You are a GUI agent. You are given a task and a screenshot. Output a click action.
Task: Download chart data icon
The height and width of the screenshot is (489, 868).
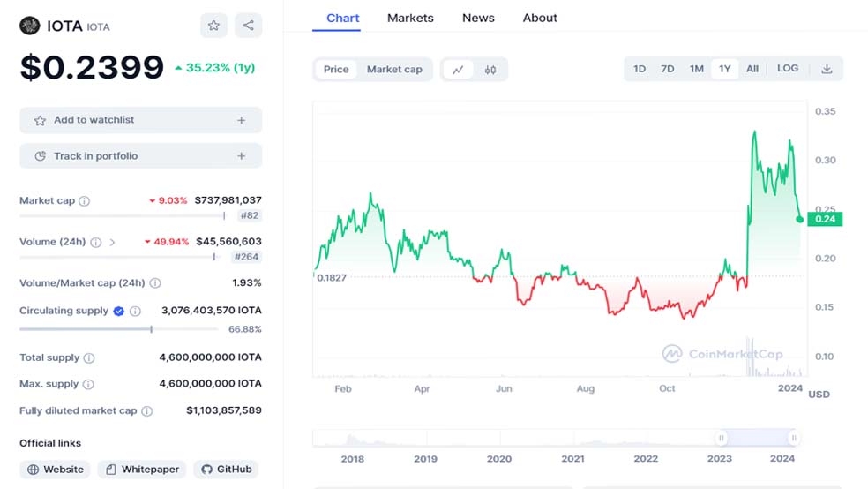click(827, 69)
